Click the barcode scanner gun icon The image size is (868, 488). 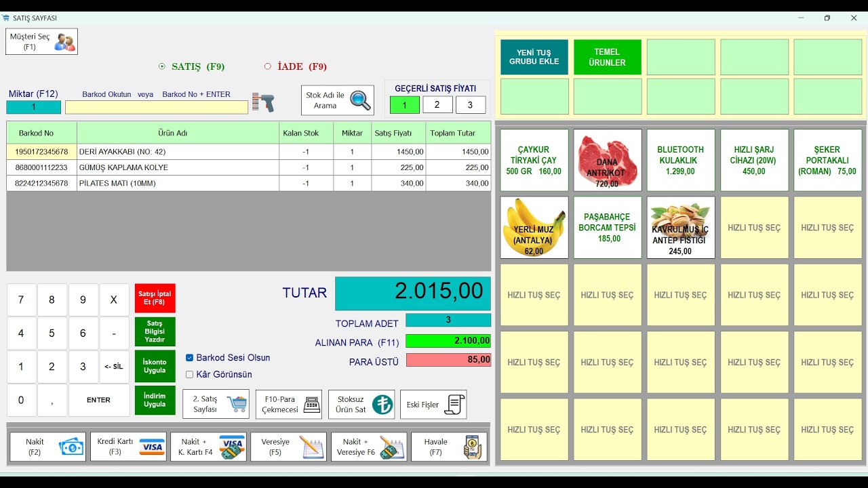[263, 102]
